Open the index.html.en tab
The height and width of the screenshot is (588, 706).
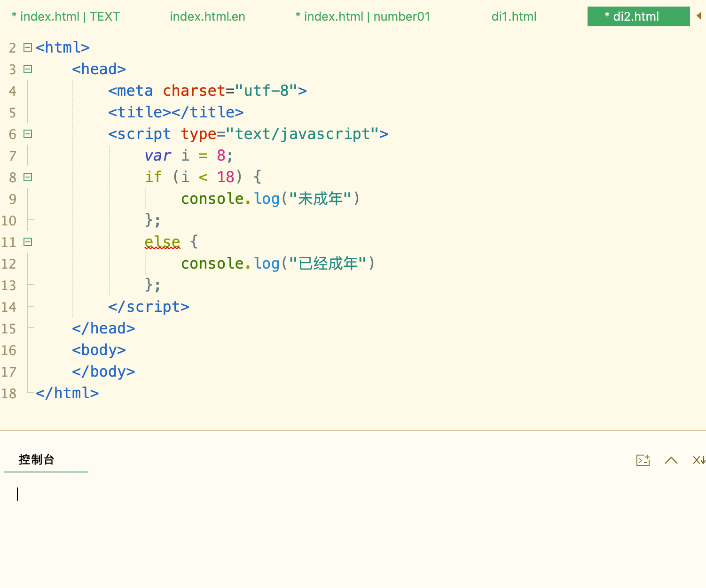point(207,16)
